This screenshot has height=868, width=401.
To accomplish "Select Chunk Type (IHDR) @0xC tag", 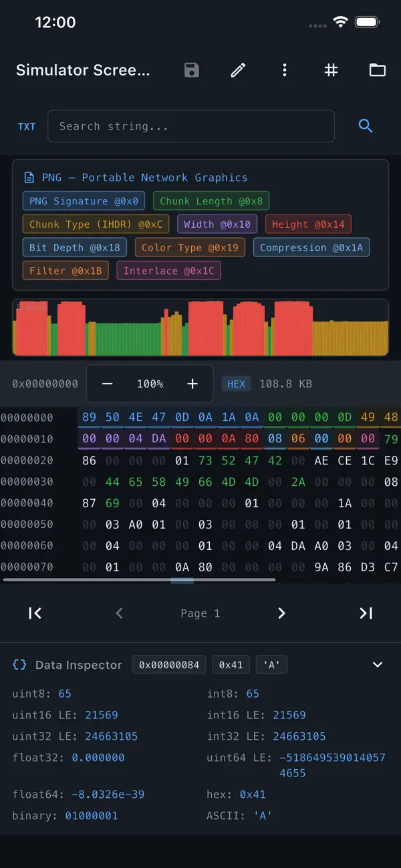I will pyautogui.click(x=96, y=225).
